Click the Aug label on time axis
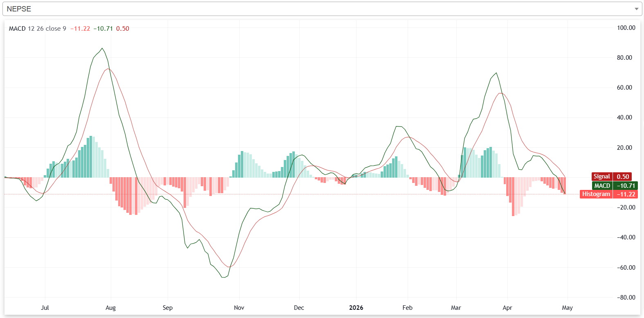The image size is (644, 318). (x=111, y=308)
